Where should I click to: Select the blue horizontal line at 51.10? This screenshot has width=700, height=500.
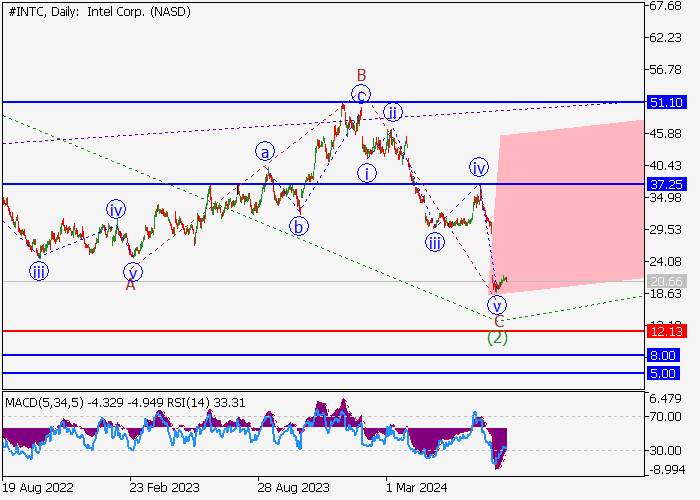324,102
